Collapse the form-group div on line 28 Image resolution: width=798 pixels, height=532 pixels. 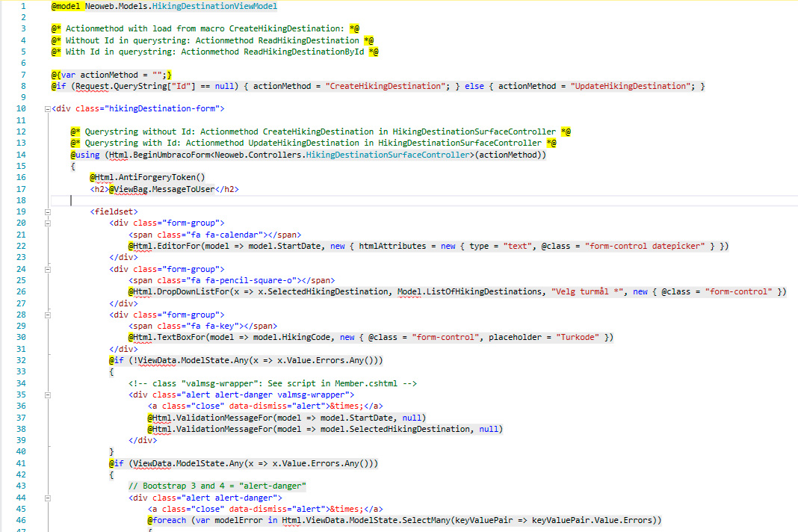coord(48,315)
